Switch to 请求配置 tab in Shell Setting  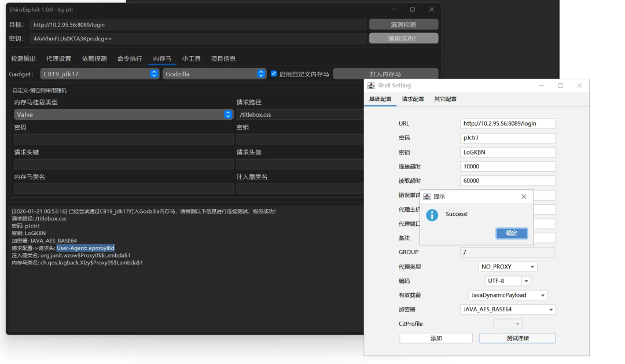coord(413,100)
